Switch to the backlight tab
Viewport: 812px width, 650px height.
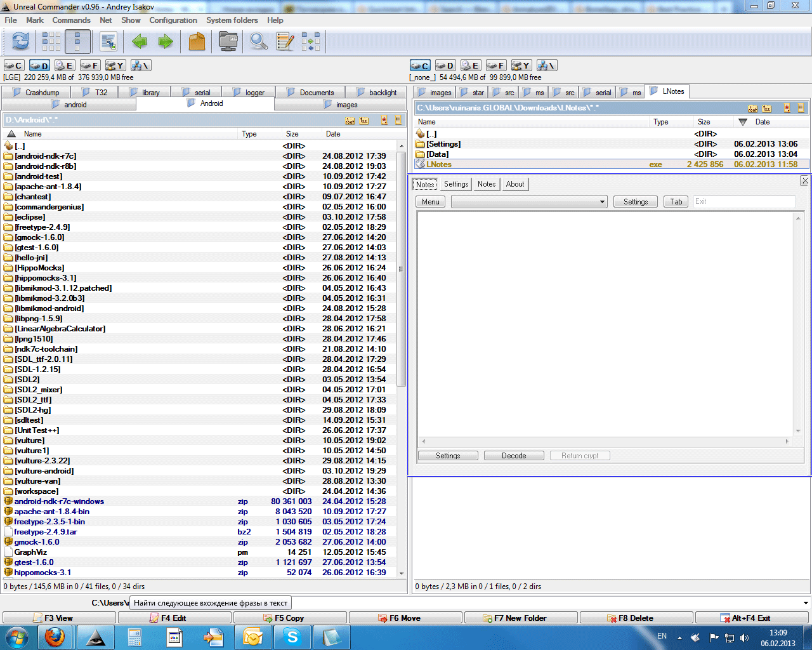pyautogui.click(x=377, y=93)
